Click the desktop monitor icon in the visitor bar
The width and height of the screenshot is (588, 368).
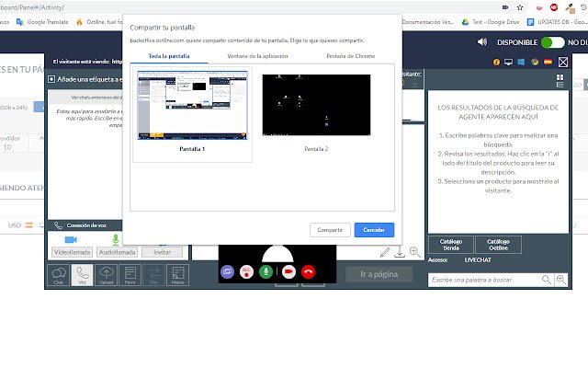(508, 62)
